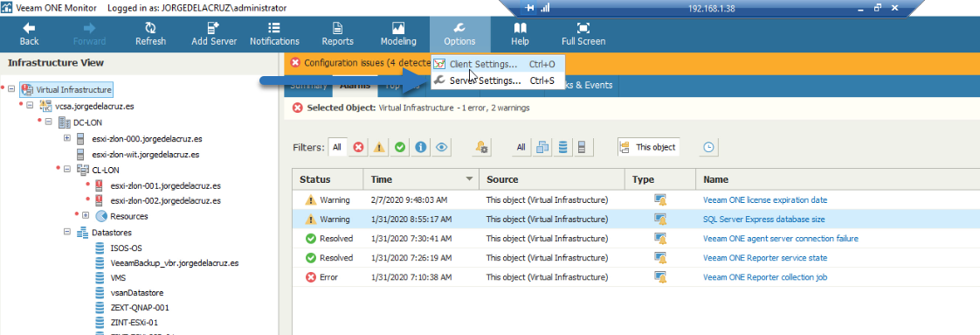This screenshot has width=980, height=335.
Task: Select the All status filter
Action: point(337,147)
